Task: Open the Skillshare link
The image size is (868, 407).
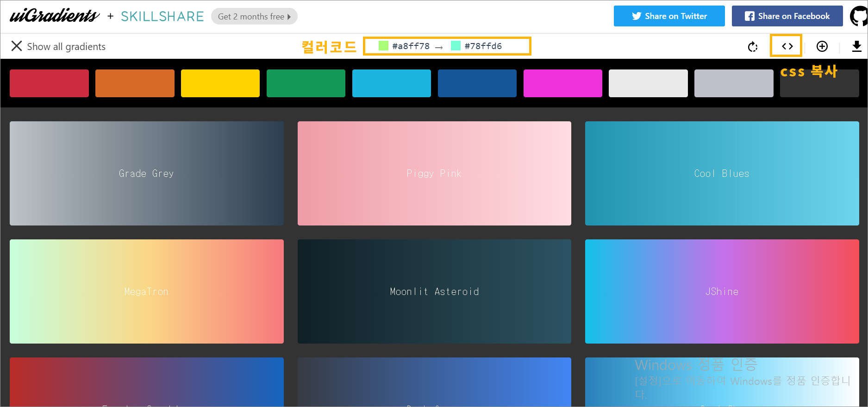Action: [x=162, y=17]
